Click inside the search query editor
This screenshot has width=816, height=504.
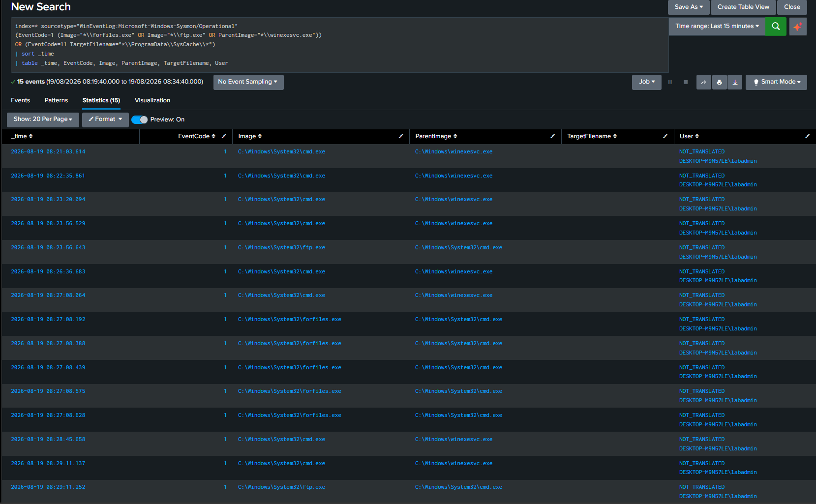[x=339, y=45]
